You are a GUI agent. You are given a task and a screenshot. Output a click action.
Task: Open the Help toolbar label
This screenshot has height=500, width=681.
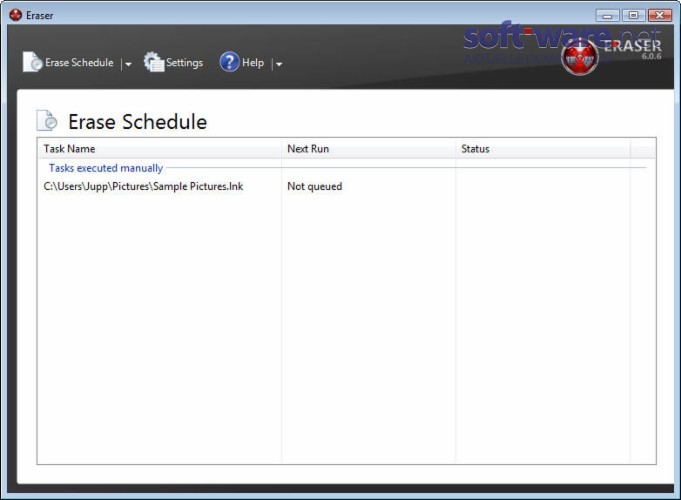(253, 63)
